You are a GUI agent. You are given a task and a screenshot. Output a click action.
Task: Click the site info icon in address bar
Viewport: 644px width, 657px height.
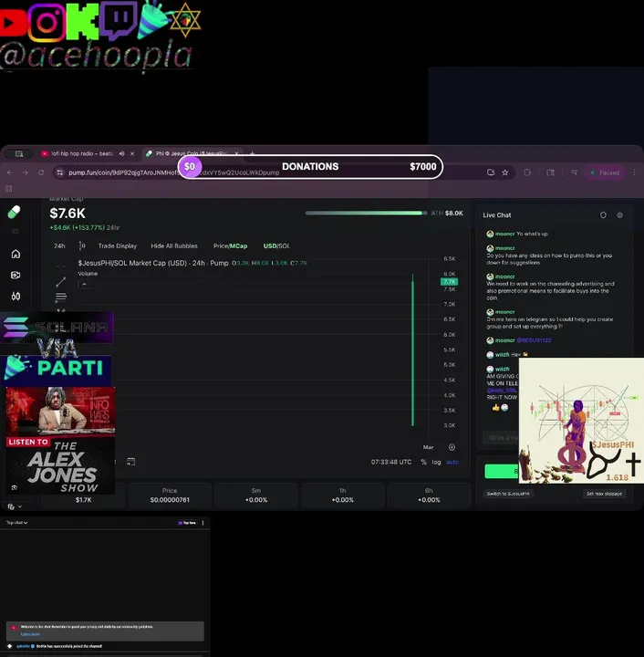(x=60, y=172)
